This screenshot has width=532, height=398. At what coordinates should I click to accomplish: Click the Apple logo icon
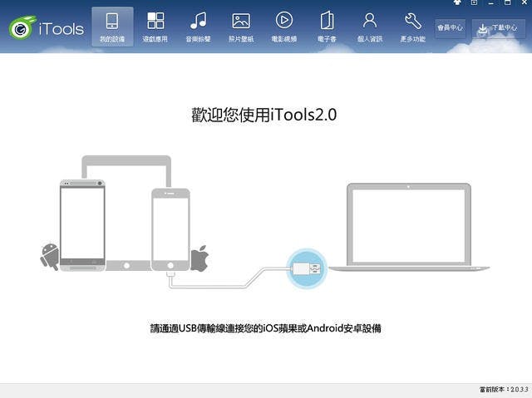[199, 258]
